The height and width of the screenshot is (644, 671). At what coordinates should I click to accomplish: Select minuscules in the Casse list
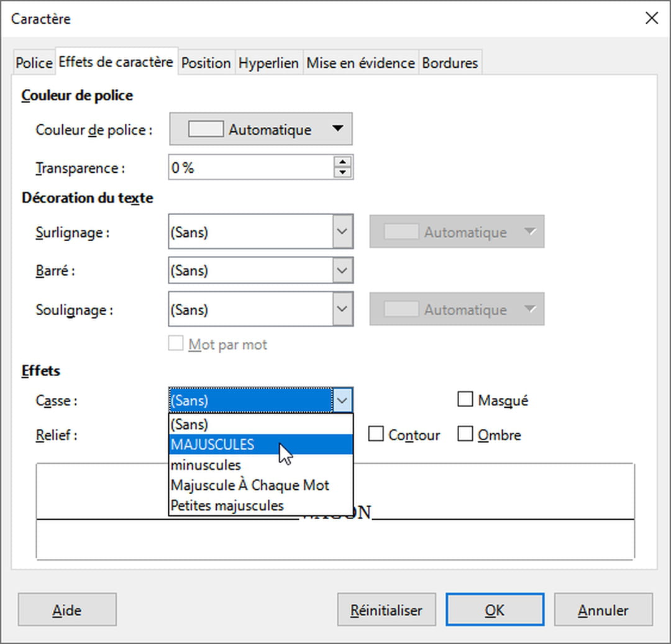[x=206, y=465]
